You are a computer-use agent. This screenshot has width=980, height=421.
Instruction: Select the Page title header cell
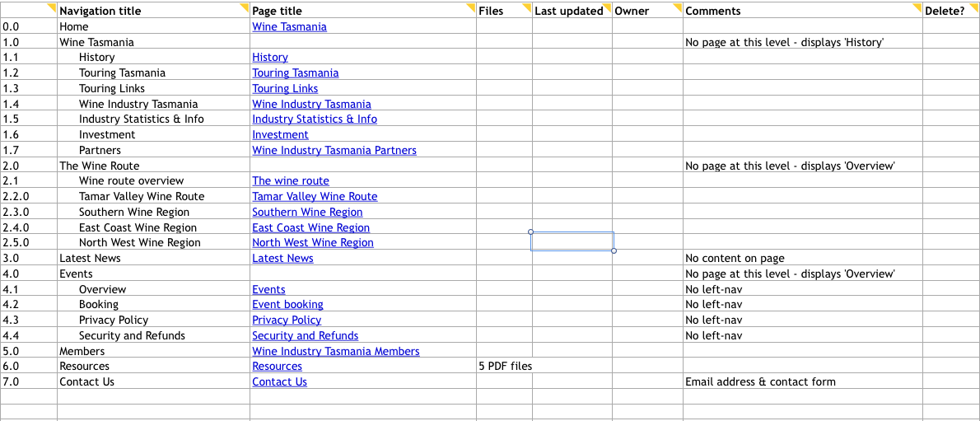click(x=363, y=11)
